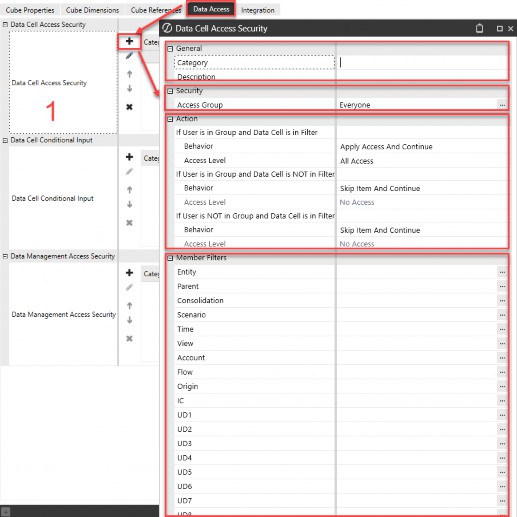Add a new Data Cell Conditional Input item
517x517 pixels.
pyautogui.click(x=129, y=157)
